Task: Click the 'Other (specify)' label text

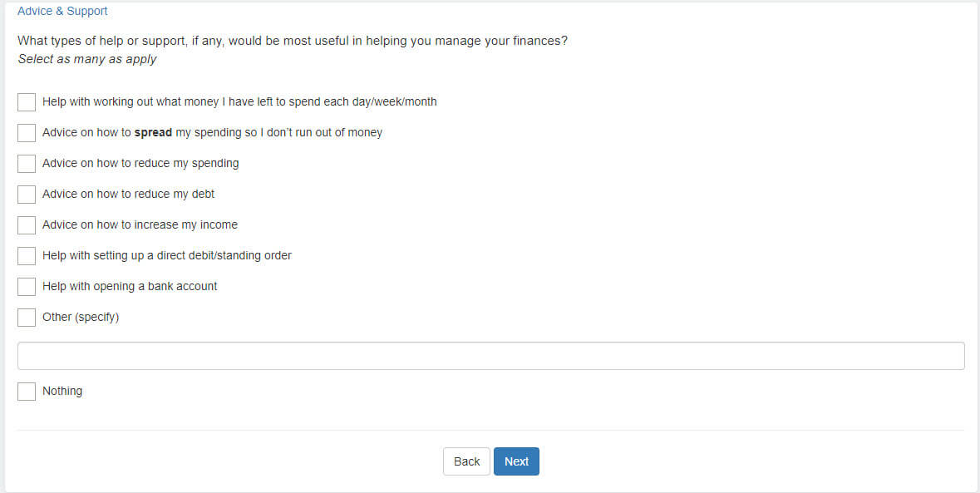Action: [x=81, y=317]
